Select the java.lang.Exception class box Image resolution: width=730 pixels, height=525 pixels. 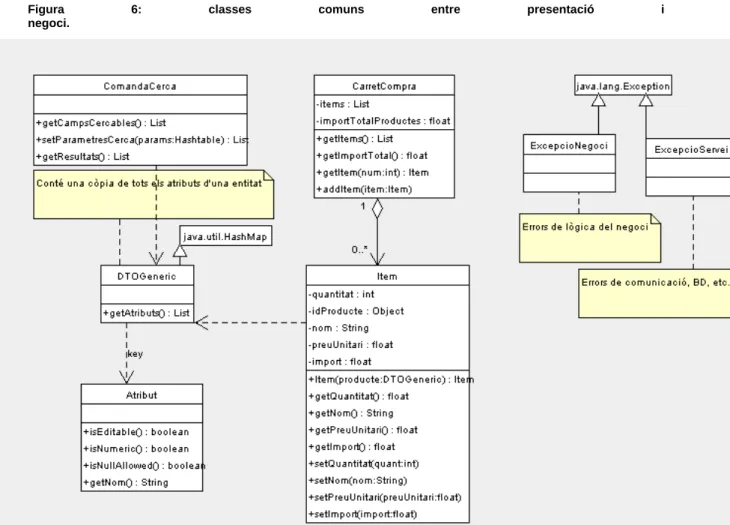click(x=623, y=86)
